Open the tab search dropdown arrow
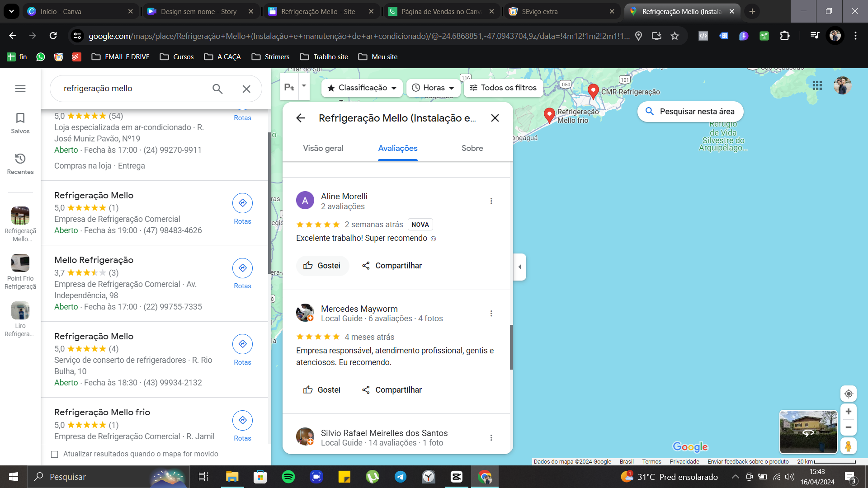 coord(11,11)
